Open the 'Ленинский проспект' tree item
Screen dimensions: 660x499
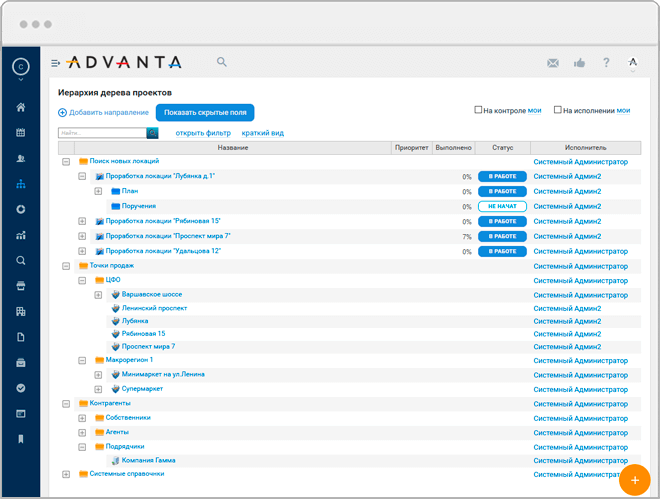[154, 308]
